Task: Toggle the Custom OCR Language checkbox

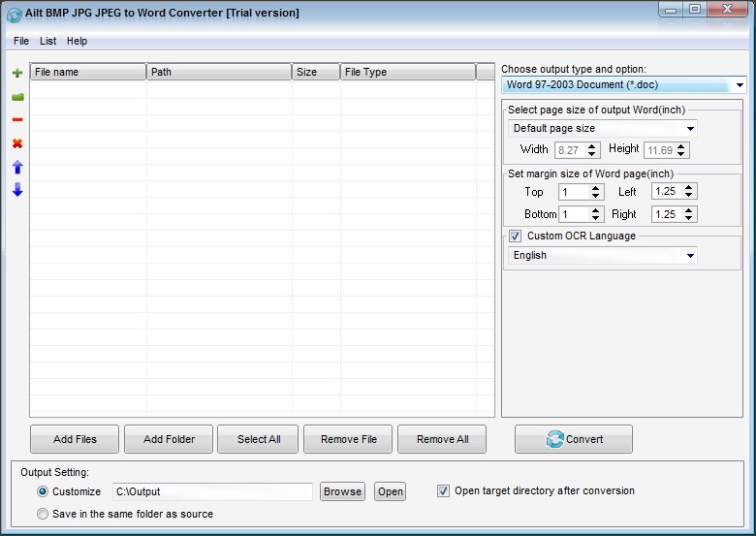Action: click(x=515, y=236)
